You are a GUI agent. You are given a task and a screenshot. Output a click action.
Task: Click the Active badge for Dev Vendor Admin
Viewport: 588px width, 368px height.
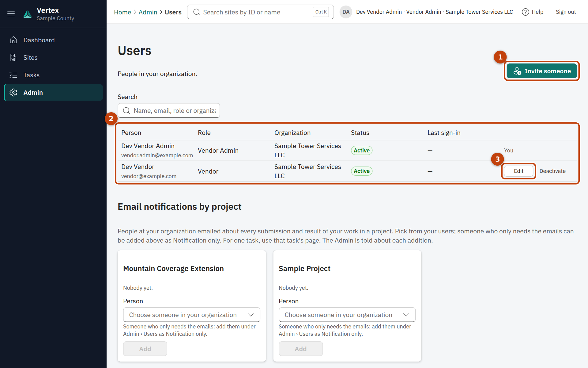click(x=362, y=151)
